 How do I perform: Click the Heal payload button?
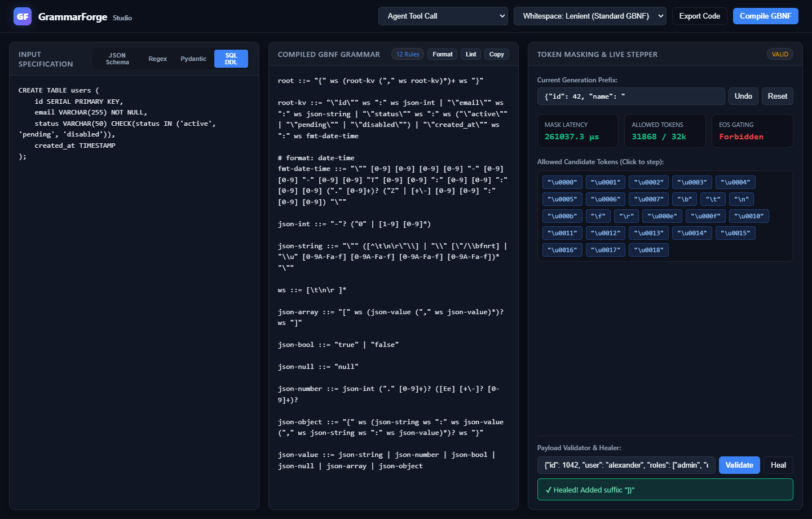[778, 465]
